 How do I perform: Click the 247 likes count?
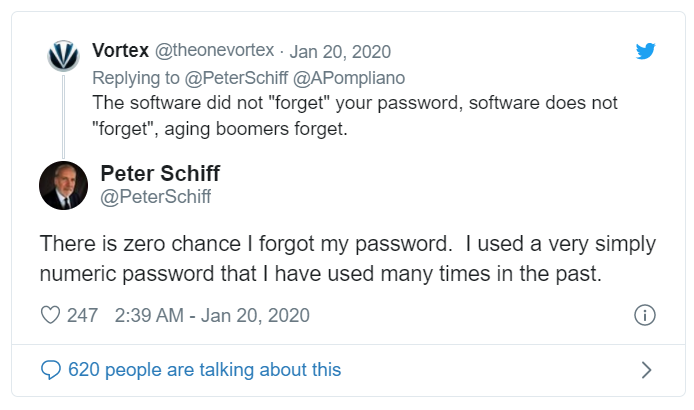82,315
